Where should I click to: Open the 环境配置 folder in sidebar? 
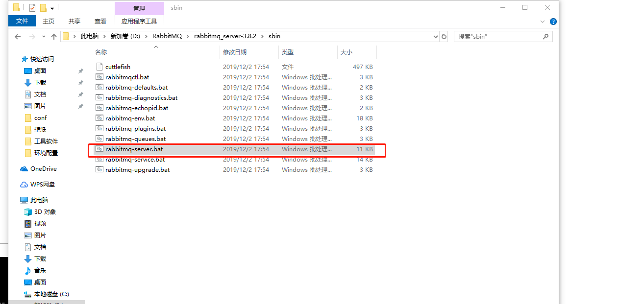tap(46, 153)
